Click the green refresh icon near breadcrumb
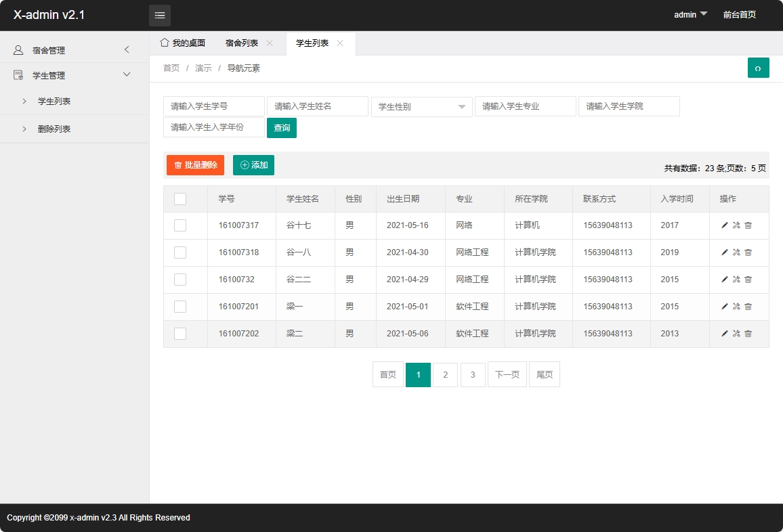 pos(758,68)
